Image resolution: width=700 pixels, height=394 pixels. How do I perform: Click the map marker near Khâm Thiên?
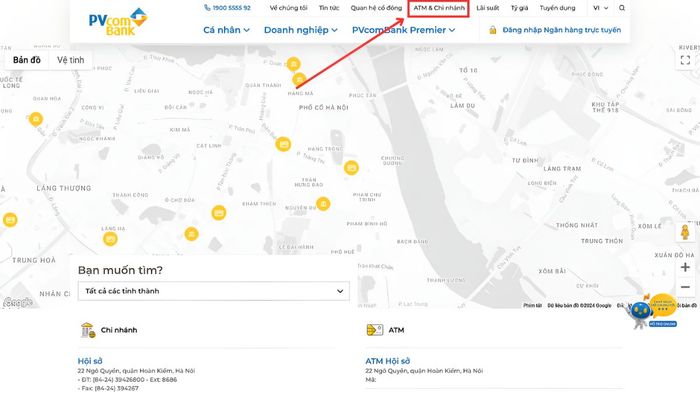(x=219, y=213)
